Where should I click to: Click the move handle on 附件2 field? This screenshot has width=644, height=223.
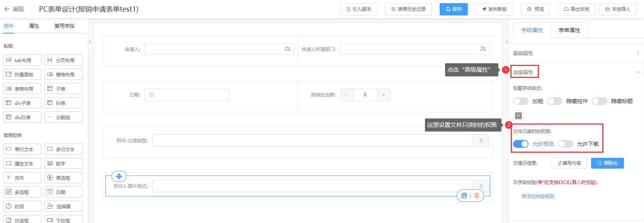[x=119, y=176]
